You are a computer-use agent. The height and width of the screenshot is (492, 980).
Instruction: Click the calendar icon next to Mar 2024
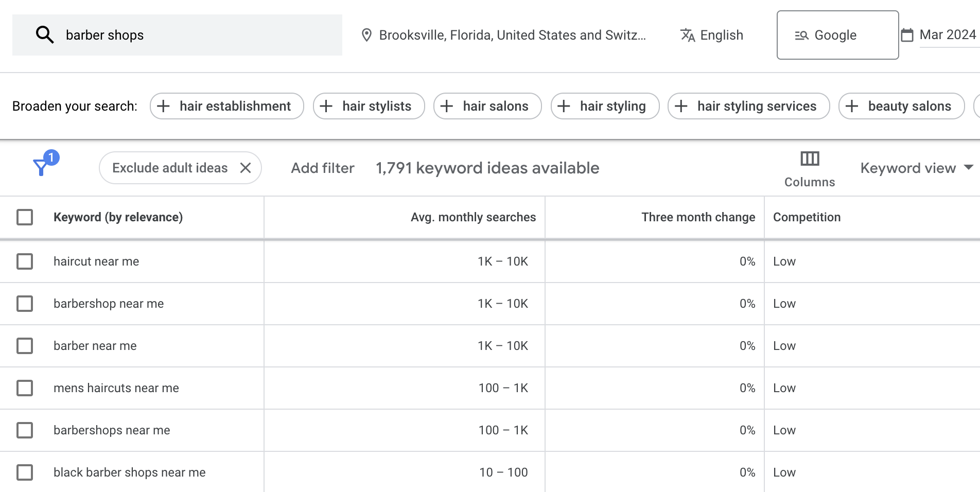tap(908, 34)
